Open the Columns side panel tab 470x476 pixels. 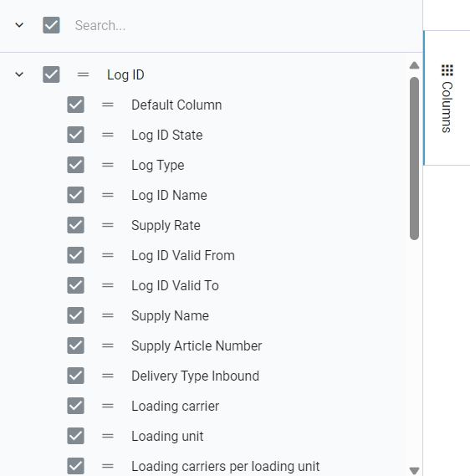[447, 98]
